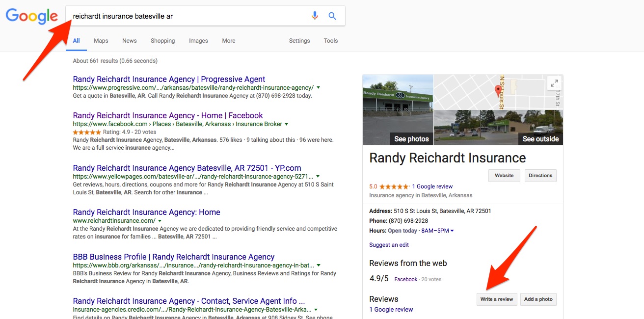Open the 1 Google review link near rating

(432, 186)
